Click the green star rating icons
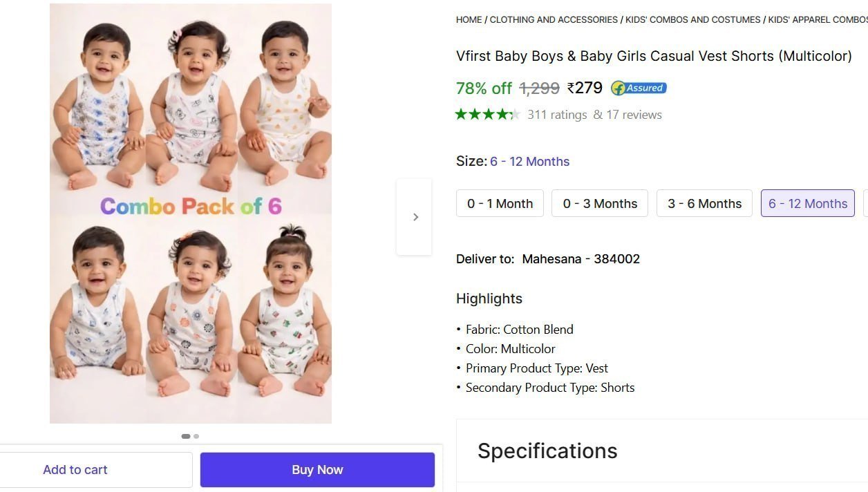The height and width of the screenshot is (492, 868). 487,114
